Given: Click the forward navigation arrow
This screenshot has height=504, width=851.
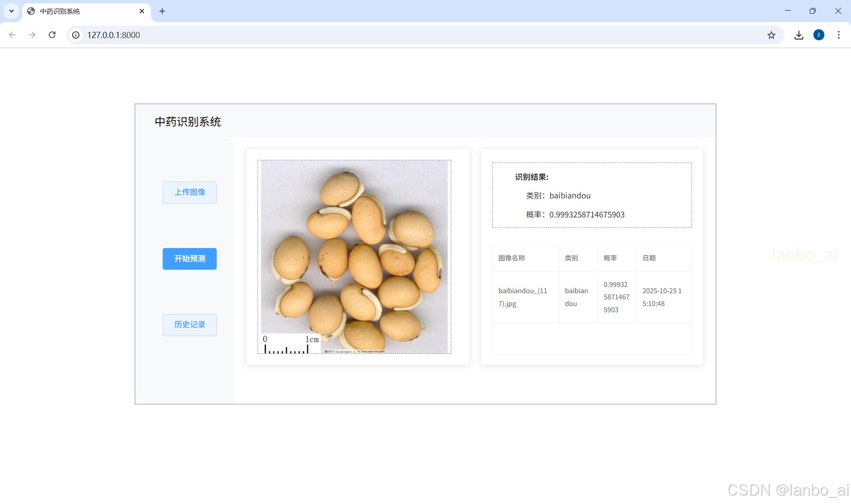Looking at the screenshot, I should (x=32, y=35).
